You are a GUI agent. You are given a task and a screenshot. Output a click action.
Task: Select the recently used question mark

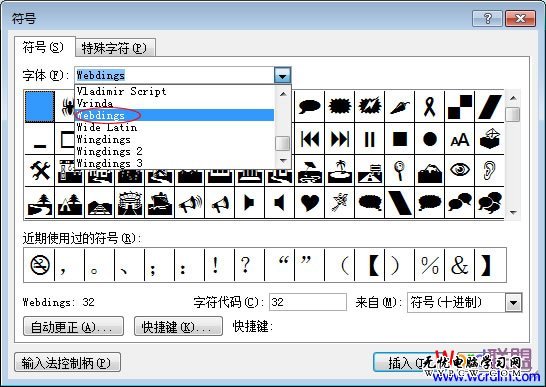click(249, 265)
